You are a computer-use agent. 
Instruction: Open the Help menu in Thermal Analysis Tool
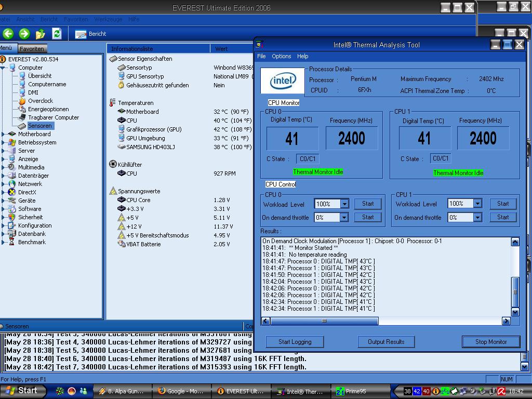pos(303,56)
